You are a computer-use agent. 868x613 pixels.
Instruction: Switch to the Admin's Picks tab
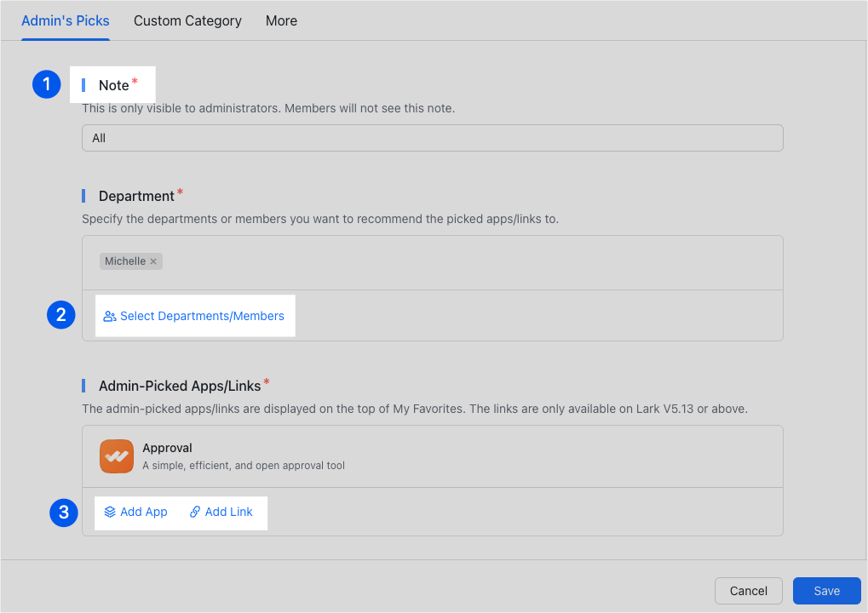tap(65, 20)
